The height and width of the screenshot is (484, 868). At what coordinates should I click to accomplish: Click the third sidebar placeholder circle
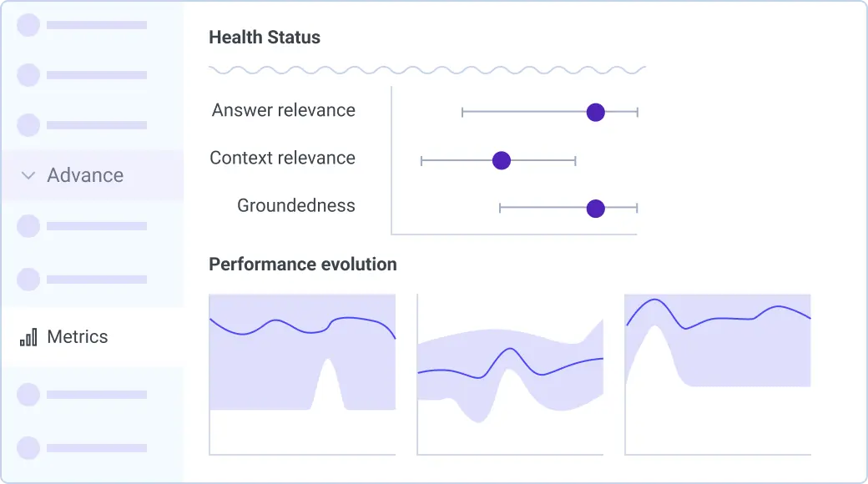(x=28, y=125)
